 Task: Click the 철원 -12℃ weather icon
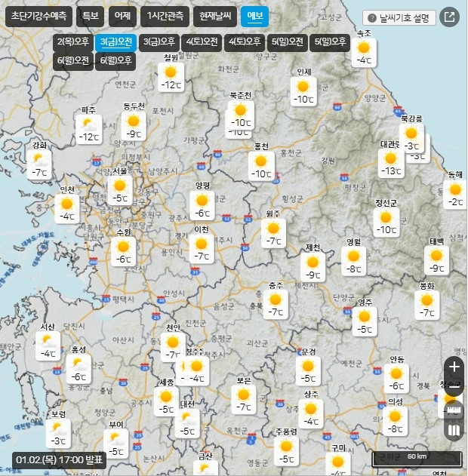point(171,78)
